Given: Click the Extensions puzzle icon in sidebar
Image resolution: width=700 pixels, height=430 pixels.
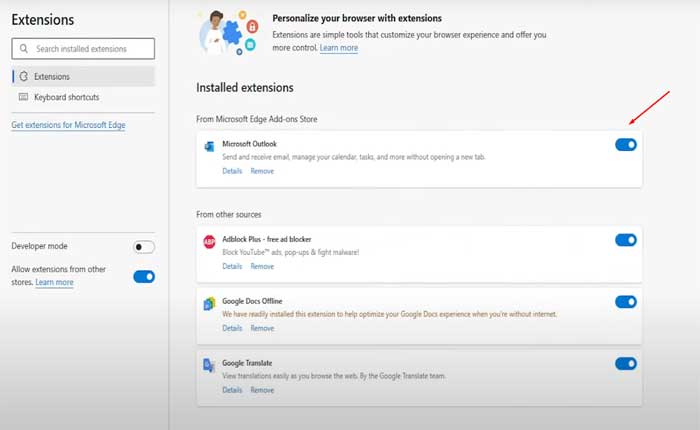Looking at the screenshot, I should point(24,76).
